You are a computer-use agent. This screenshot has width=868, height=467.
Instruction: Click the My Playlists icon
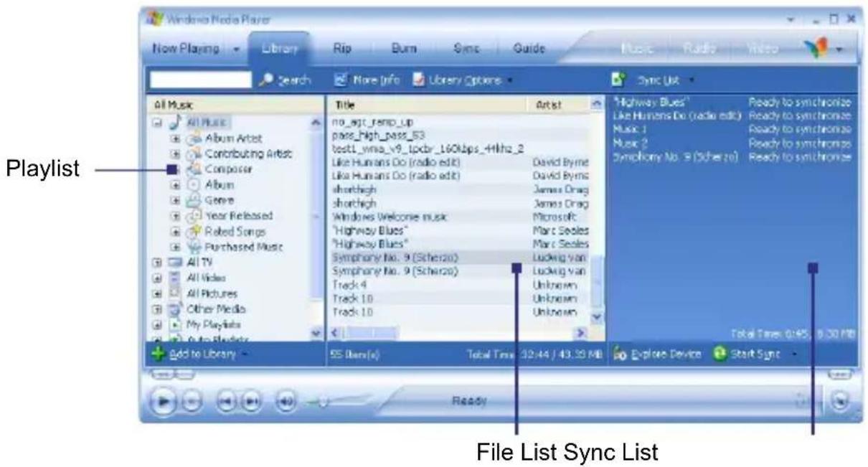(174, 325)
